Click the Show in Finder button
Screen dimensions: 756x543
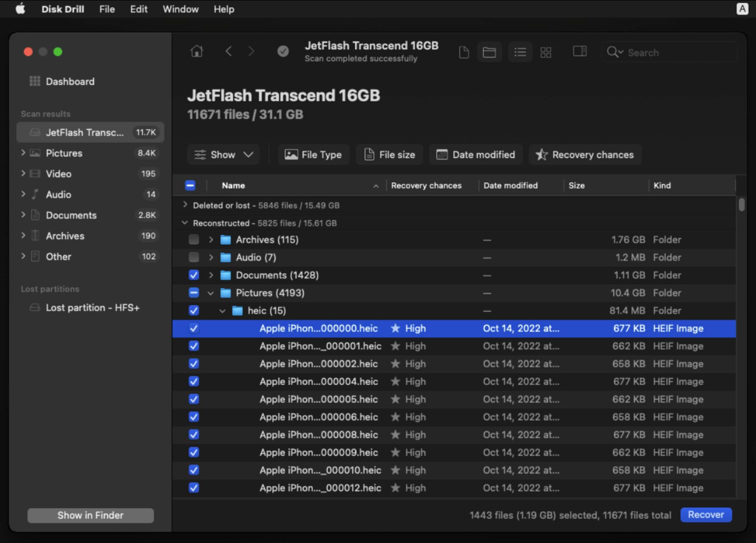click(90, 515)
